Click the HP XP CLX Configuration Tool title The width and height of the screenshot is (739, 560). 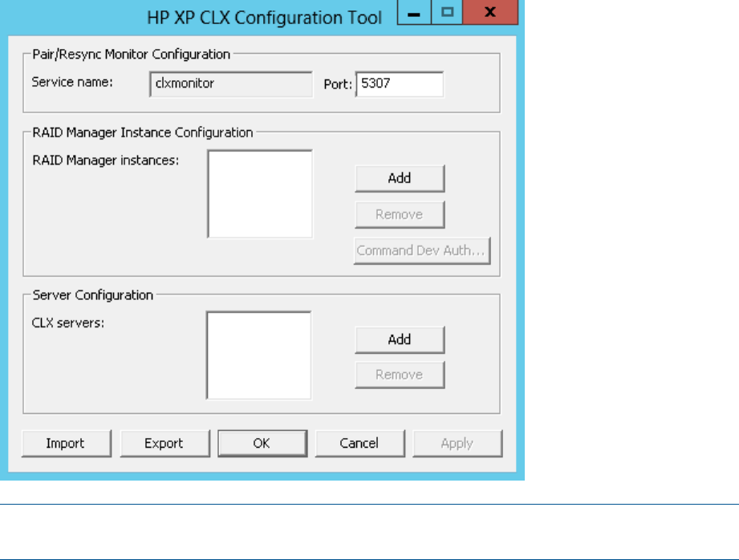click(264, 18)
